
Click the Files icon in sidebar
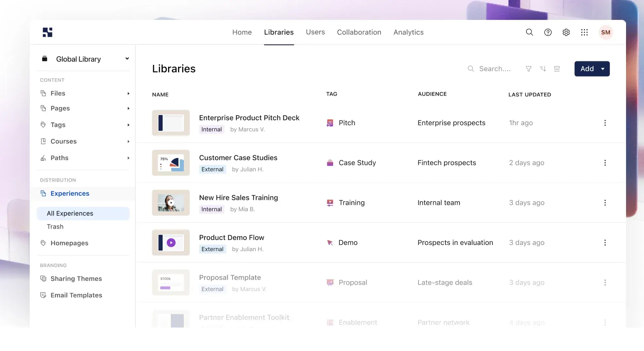point(43,93)
